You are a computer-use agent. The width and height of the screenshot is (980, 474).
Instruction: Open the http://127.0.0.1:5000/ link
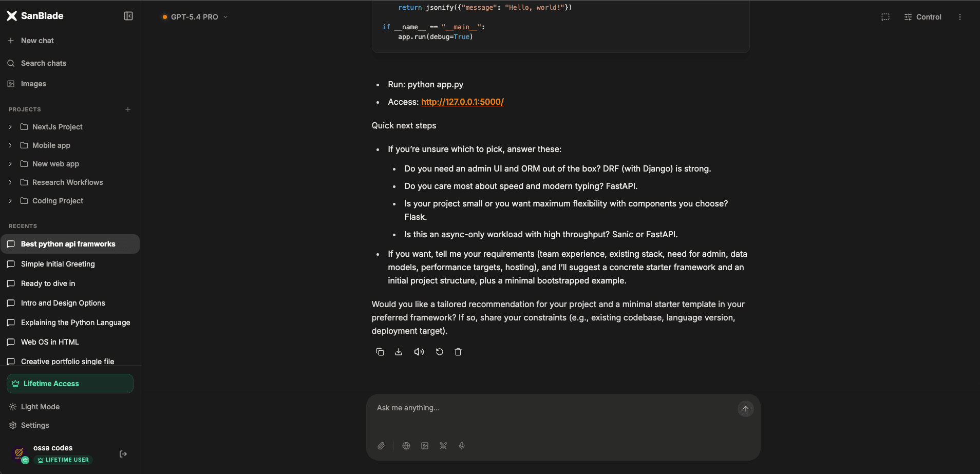point(462,102)
